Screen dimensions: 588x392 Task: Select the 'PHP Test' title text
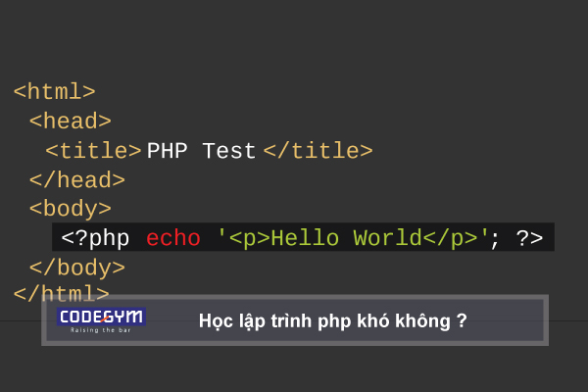(x=201, y=151)
